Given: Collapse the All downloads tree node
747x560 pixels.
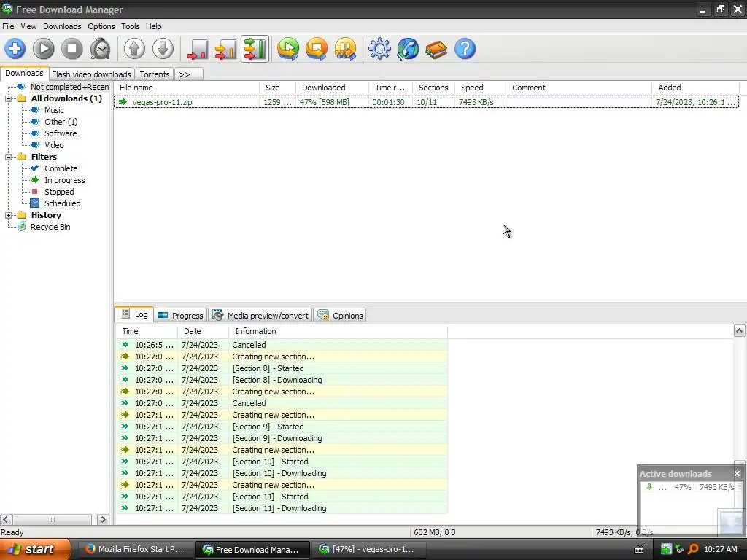Looking at the screenshot, I should click(x=8, y=98).
